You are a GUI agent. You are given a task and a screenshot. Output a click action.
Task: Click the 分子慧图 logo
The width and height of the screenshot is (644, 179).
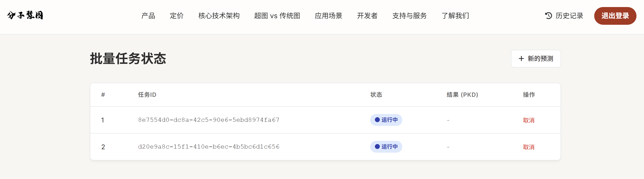[25, 15]
